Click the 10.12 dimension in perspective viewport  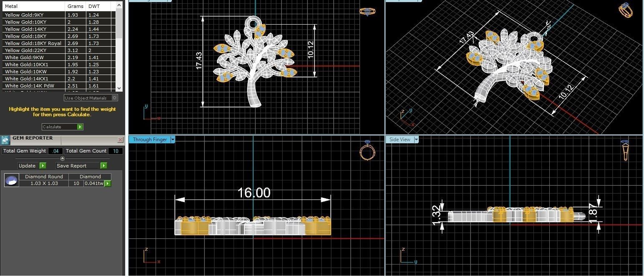[x=566, y=92]
